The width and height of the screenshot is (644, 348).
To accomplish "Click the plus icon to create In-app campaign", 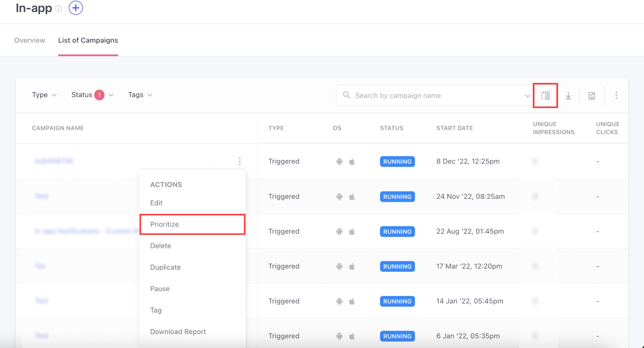I will 76,8.
